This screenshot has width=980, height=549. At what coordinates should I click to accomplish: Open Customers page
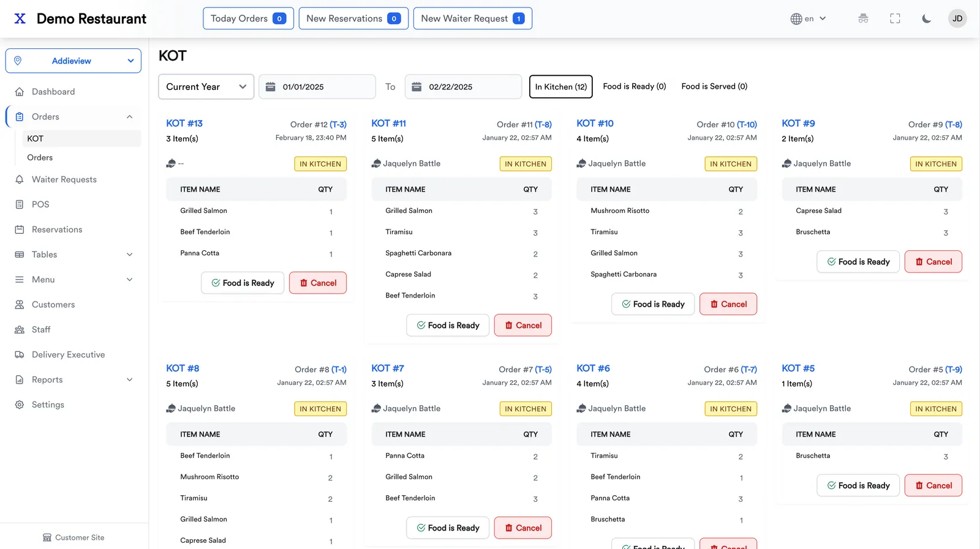click(x=73, y=305)
